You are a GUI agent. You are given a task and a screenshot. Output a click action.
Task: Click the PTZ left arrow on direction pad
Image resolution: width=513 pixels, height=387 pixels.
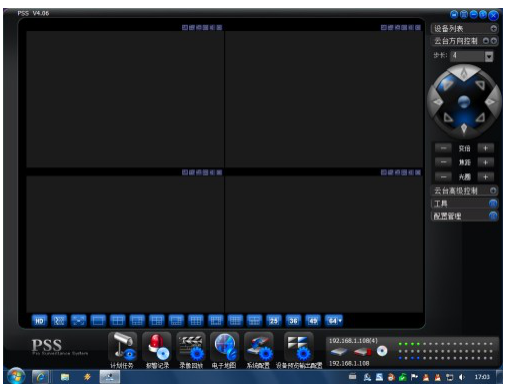click(437, 101)
